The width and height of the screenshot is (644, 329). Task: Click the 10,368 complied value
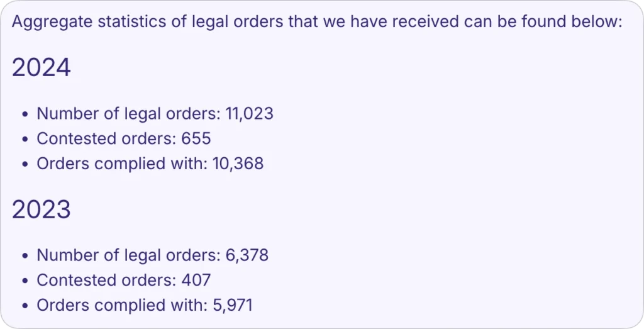coord(238,164)
